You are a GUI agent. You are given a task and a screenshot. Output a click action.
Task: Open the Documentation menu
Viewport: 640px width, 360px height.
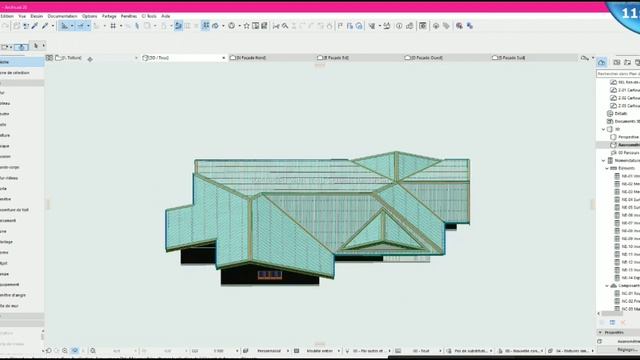[62, 16]
